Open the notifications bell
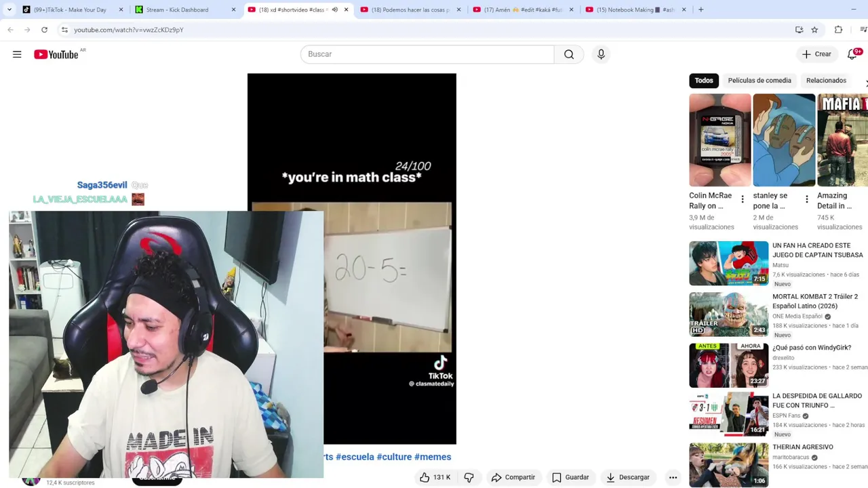 click(852, 54)
